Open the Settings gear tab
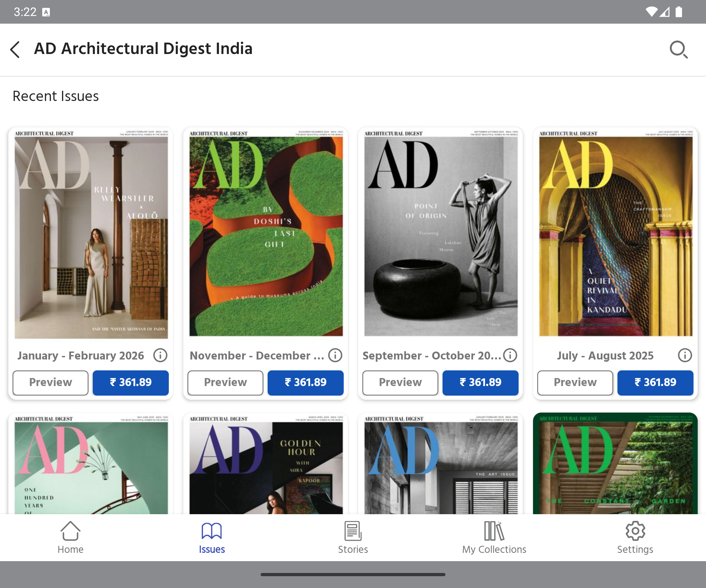 [x=635, y=537]
